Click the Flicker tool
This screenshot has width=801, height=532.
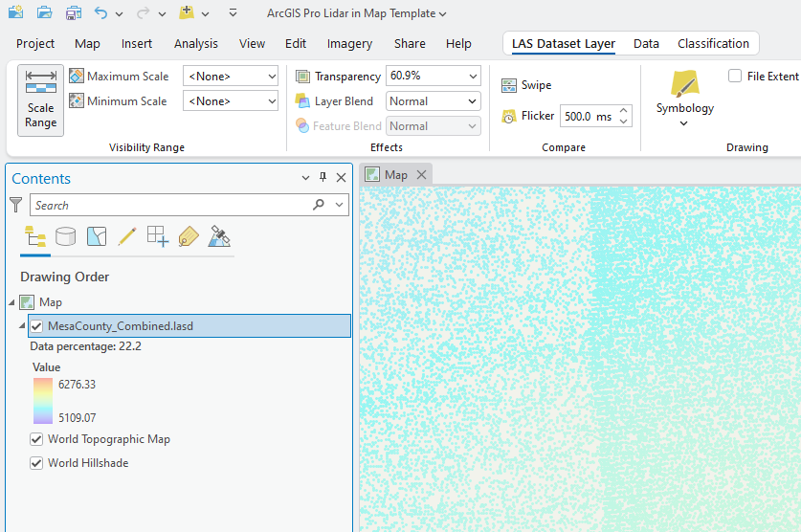[527, 117]
